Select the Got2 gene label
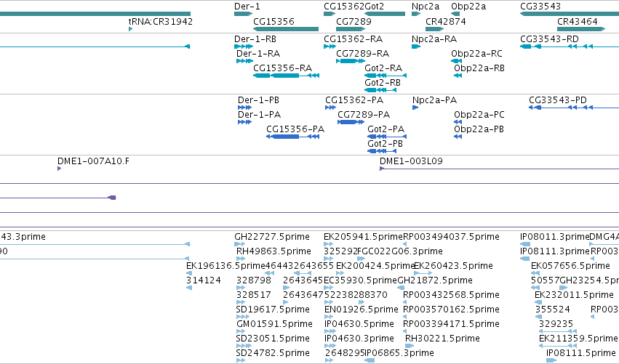 pos(375,7)
